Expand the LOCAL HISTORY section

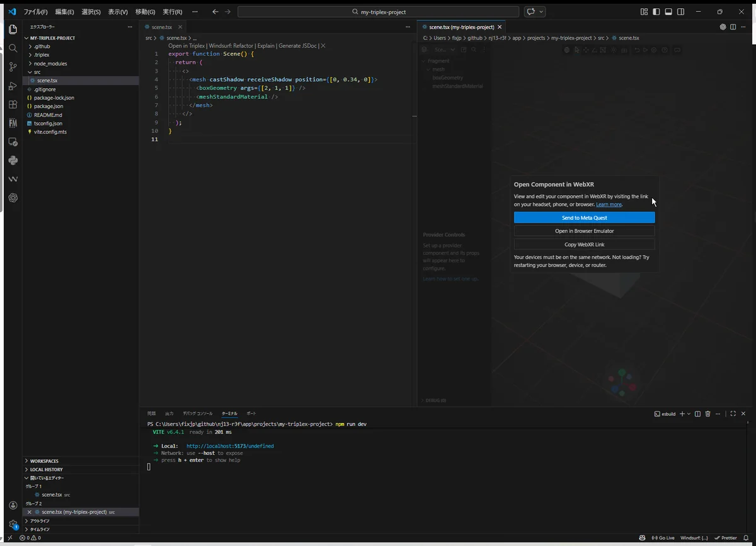pyautogui.click(x=46, y=470)
